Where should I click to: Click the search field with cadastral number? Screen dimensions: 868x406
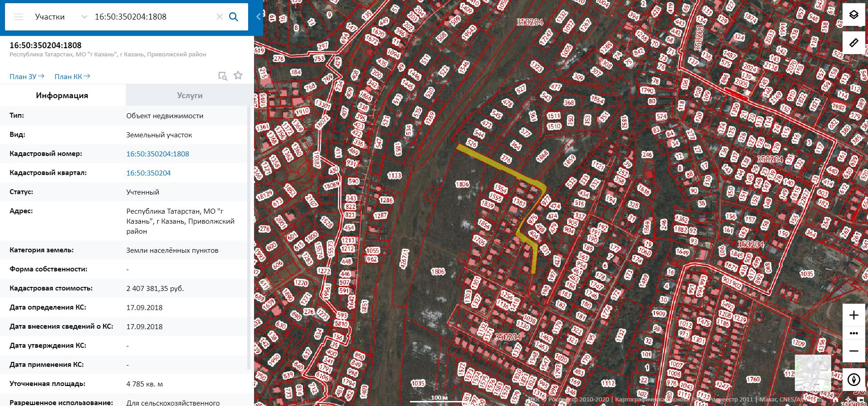click(150, 17)
